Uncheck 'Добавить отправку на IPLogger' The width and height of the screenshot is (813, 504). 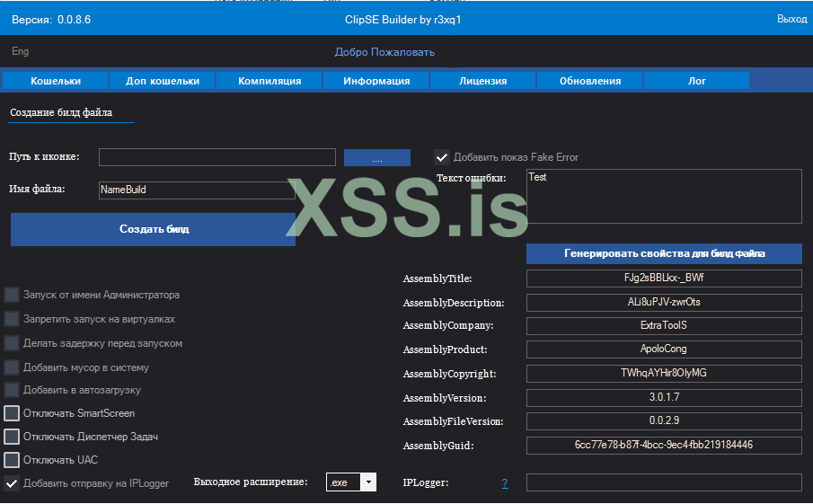click(x=12, y=483)
